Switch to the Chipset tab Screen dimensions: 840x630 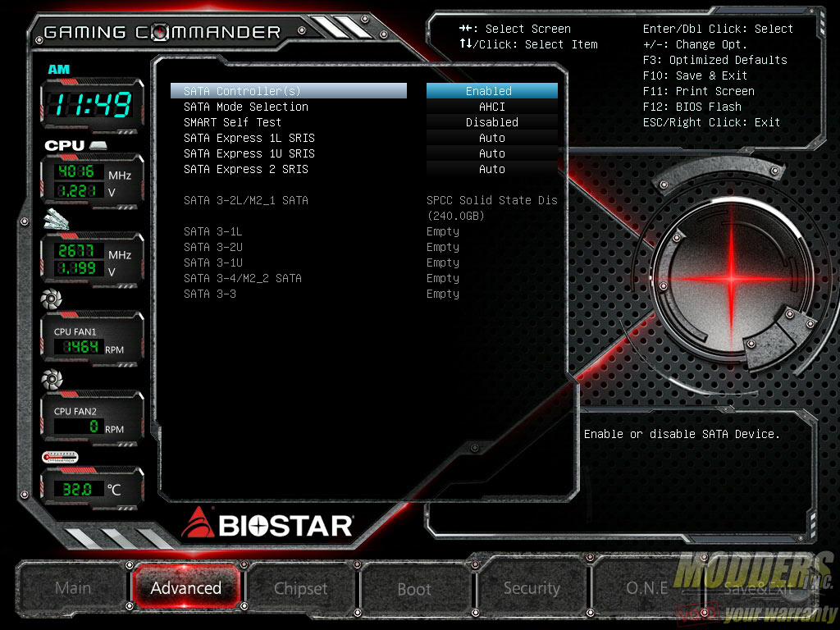pos(300,588)
